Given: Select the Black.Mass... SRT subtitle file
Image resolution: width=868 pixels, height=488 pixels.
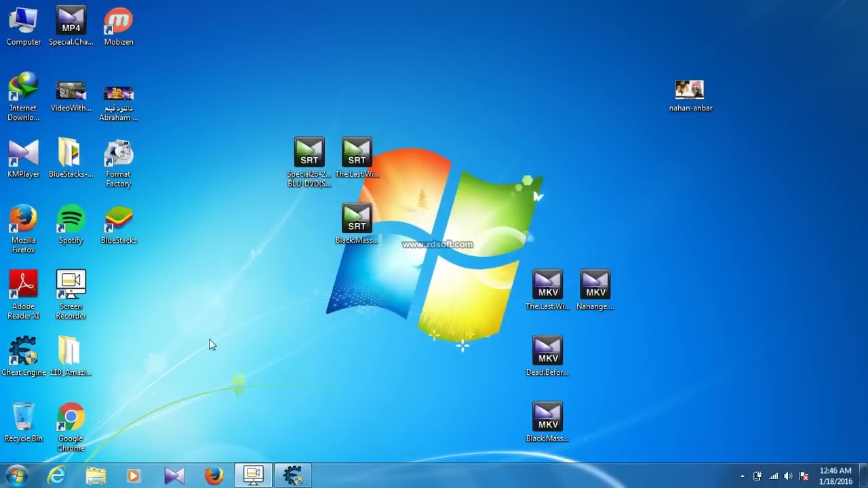Looking at the screenshot, I should click(x=357, y=224).
